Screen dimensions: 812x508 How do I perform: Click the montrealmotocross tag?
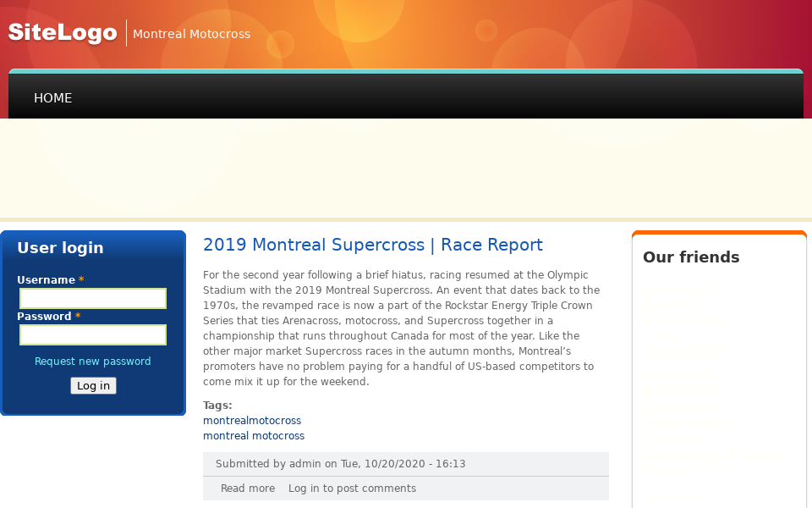pos(251,420)
